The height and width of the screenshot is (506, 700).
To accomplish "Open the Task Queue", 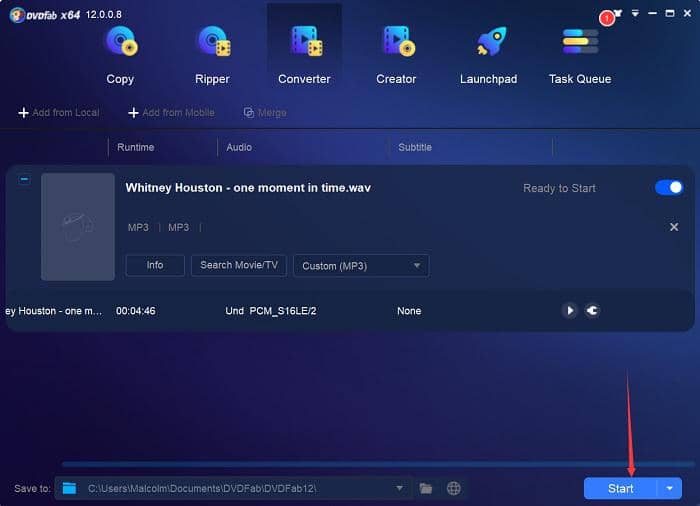I will 580,55.
